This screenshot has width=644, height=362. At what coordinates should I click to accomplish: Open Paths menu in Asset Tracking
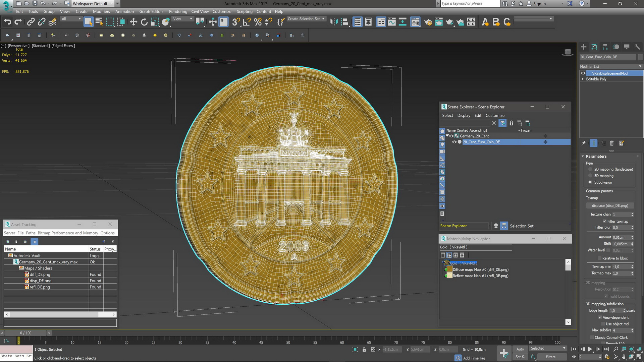31,233
